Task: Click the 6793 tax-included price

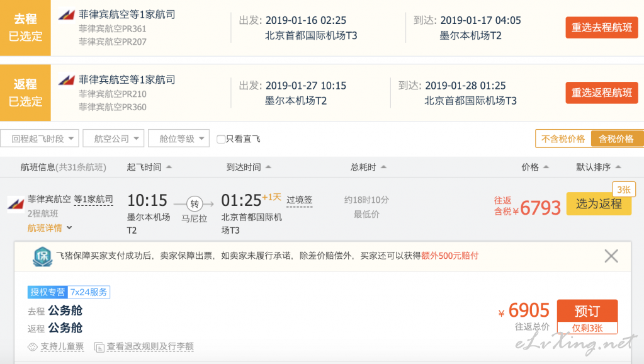Action: coord(541,208)
